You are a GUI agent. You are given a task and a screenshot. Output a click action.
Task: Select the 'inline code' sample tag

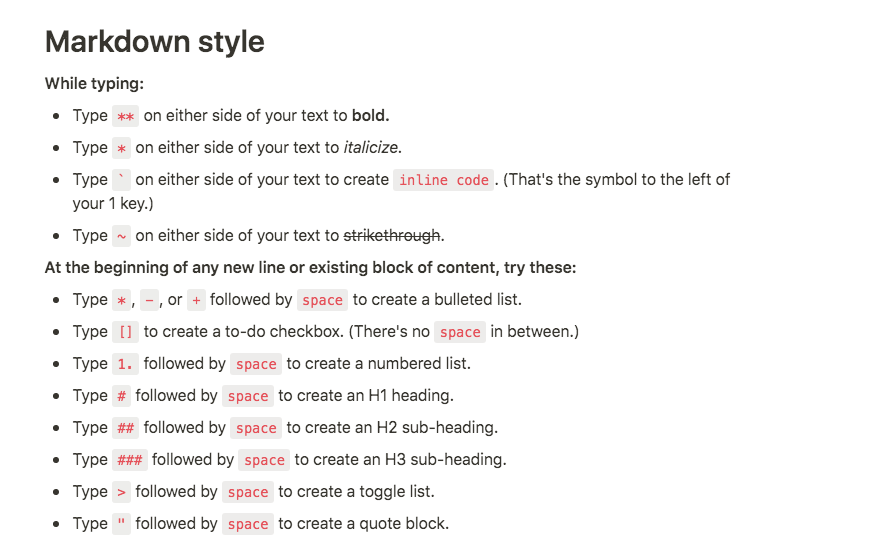point(443,180)
